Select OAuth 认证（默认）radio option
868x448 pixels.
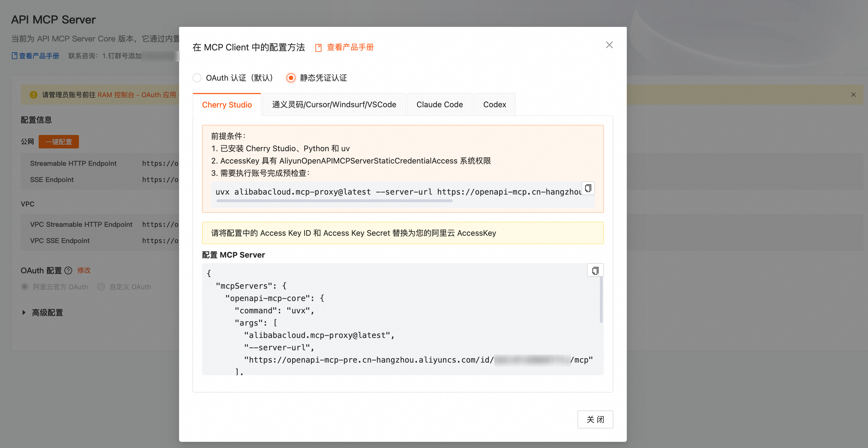tap(197, 78)
